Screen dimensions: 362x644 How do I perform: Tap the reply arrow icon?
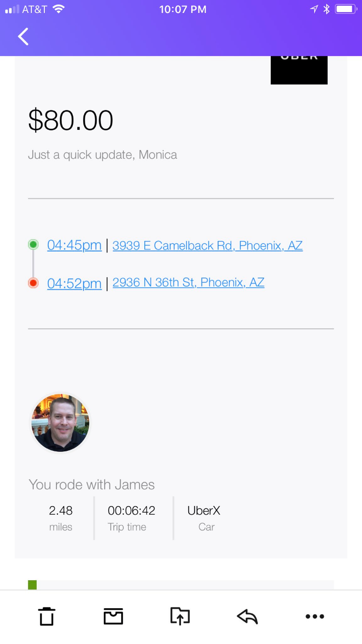pos(248,616)
